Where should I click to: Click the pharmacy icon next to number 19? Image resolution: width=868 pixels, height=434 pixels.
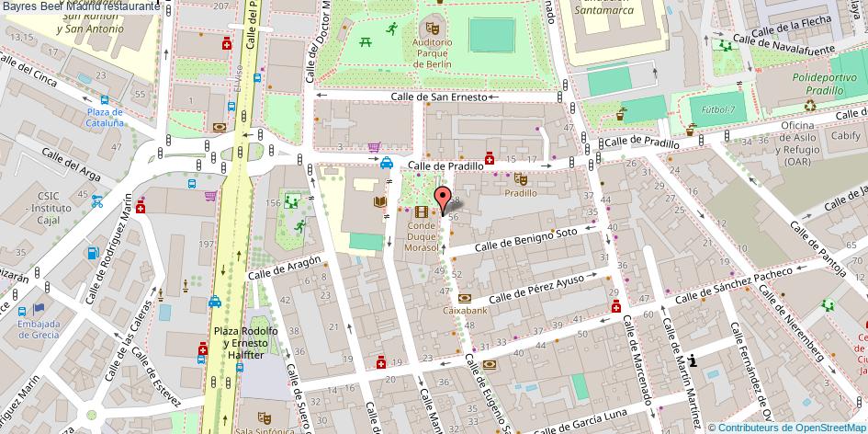[380, 362]
